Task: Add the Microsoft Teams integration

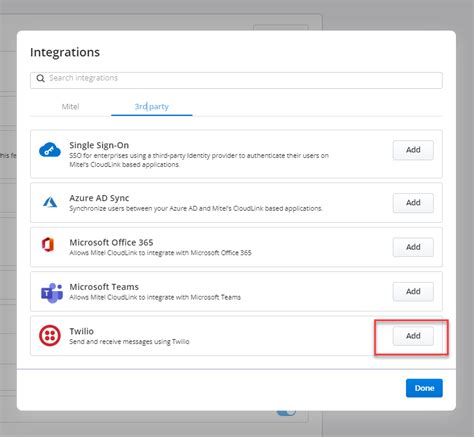Action: [x=413, y=291]
